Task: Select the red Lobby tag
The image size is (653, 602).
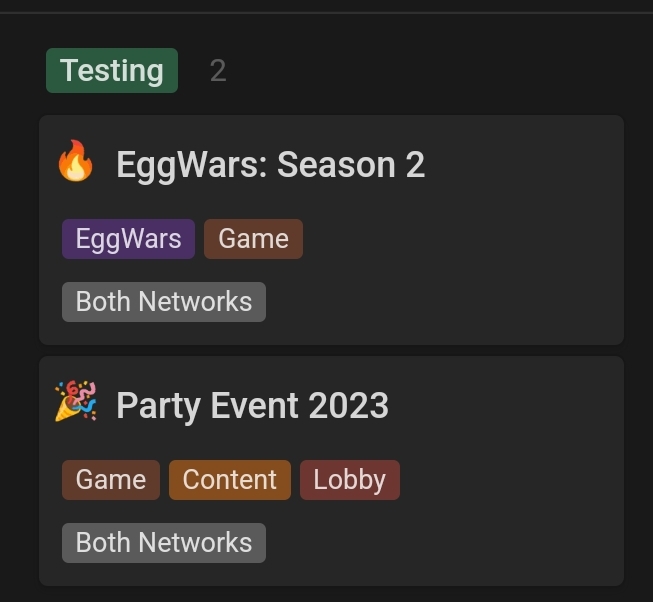Action: [x=350, y=480]
